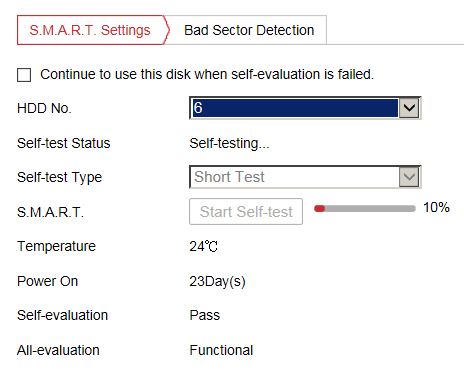Click the 'Continue to use this disk' label text
The width and height of the screenshot is (464, 371).
pos(207,74)
